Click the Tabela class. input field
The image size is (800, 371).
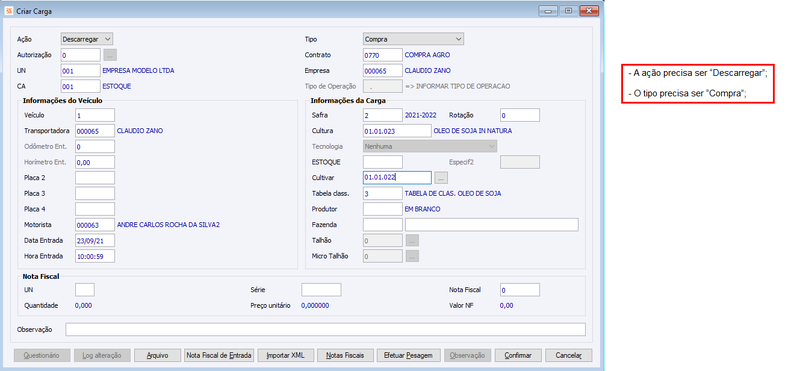coord(383,193)
